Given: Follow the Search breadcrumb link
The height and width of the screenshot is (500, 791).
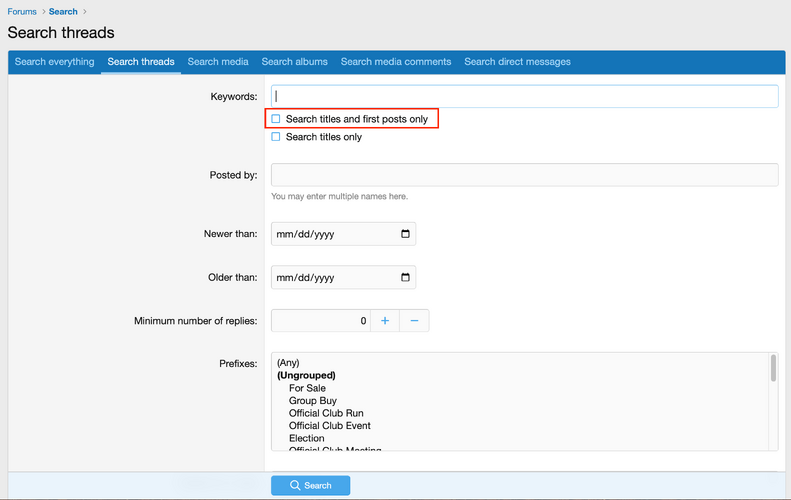Looking at the screenshot, I should tap(63, 11).
